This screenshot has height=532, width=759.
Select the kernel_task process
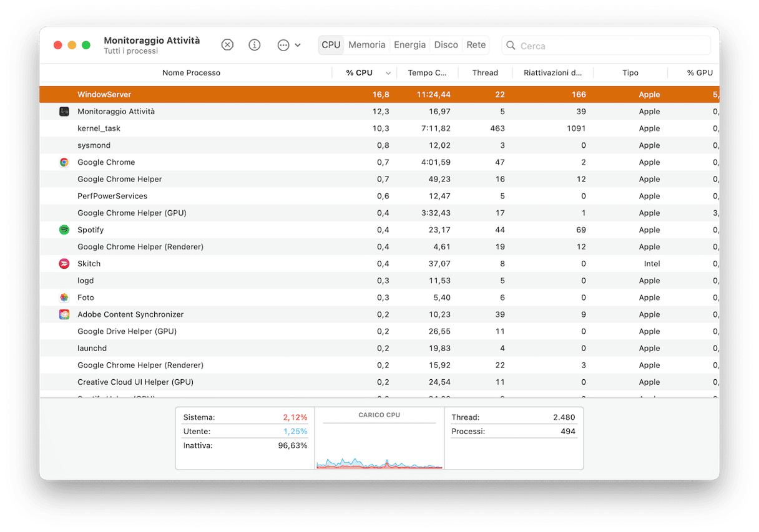pos(379,128)
